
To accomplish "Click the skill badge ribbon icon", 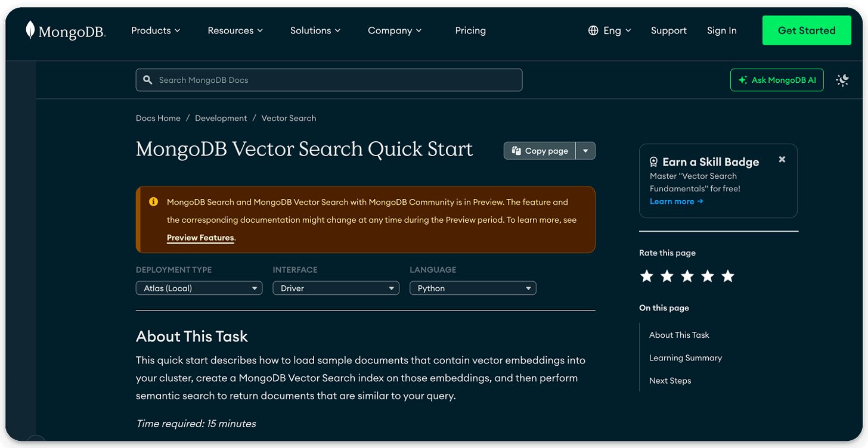I will (x=654, y=162).
